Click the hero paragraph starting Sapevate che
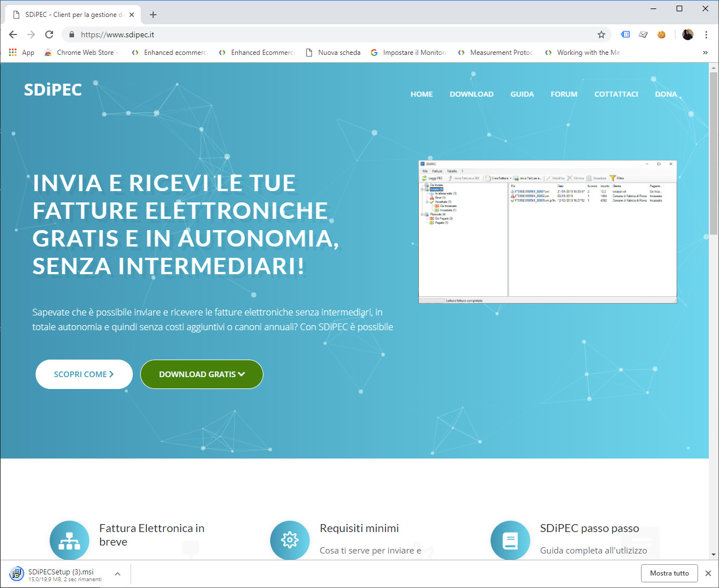Image resolution: width=719 pixels, height=588 pixels. pos(213,319)
